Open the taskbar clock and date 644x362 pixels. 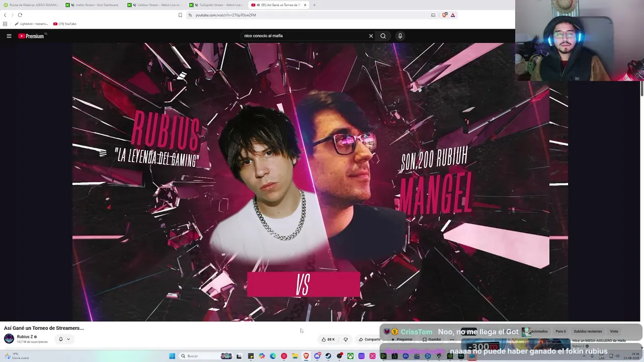click(x=631, y=356)
